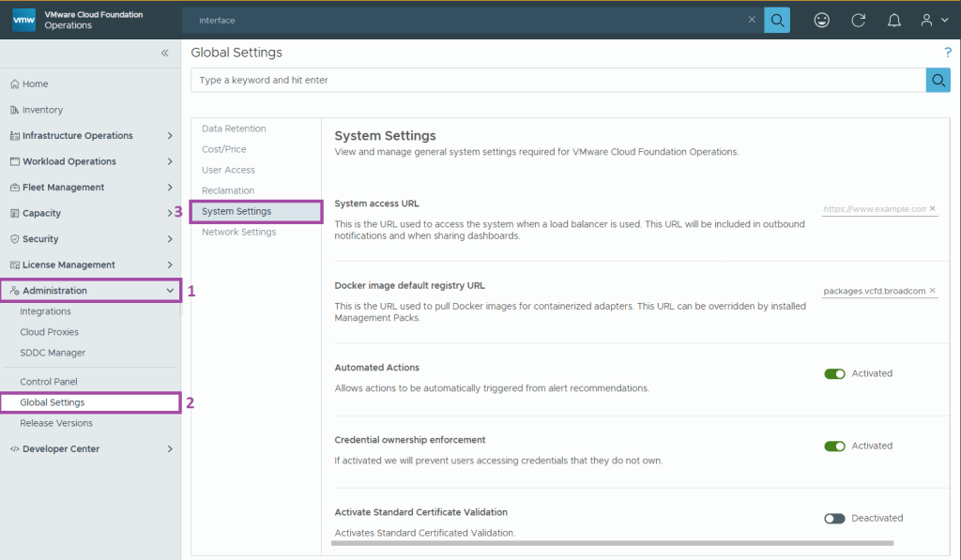The height and width of the screenshot is (560, 961).
Task: Clear the top search field text
Action: click(x=752, y=20)
